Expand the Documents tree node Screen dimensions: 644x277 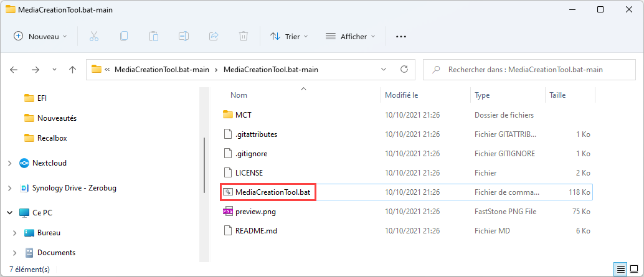pyautogui.click(x=15, y=253)
